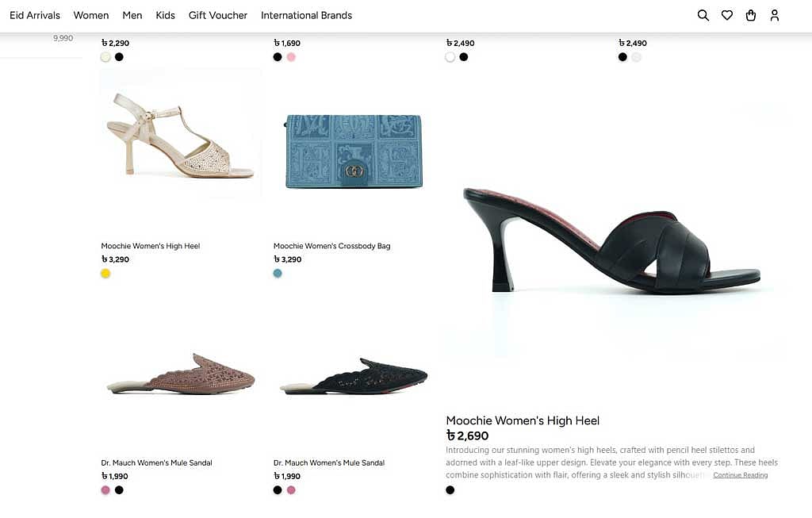Pick black swatch under ৳2,690 High Heel

point(450,490)
